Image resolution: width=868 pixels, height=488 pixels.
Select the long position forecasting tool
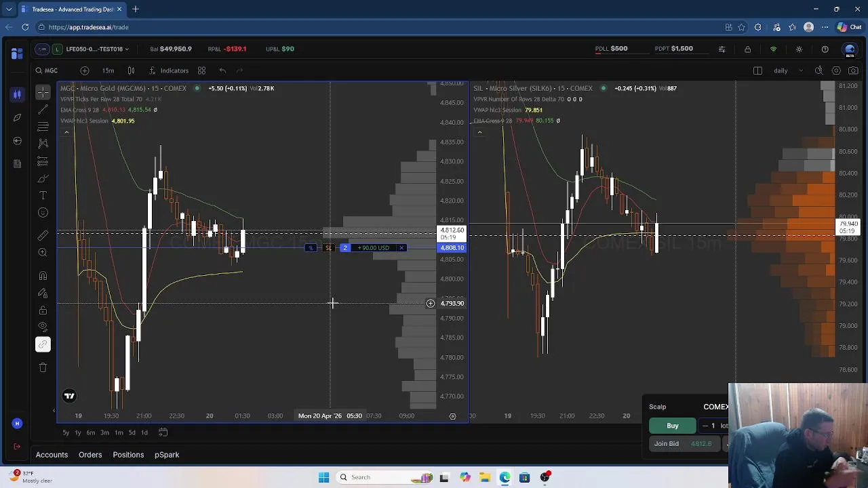pyautogui.click(x=43, y=161)
